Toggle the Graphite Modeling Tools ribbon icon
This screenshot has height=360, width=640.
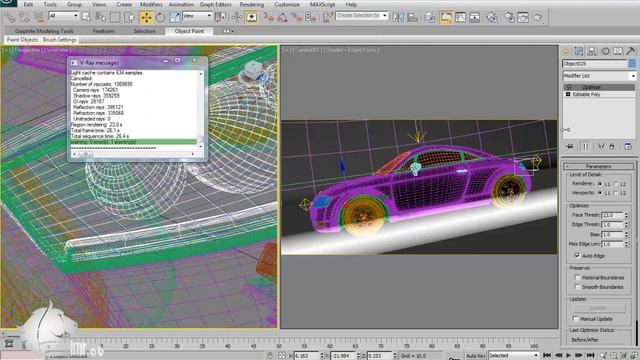(446, 17)
